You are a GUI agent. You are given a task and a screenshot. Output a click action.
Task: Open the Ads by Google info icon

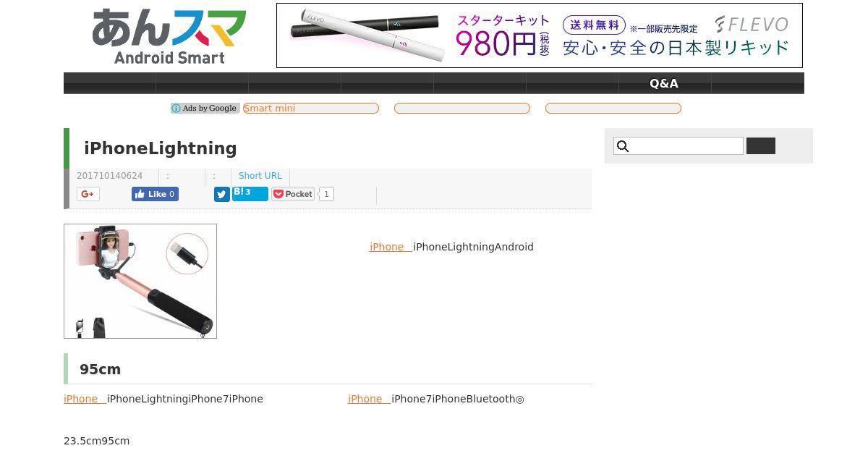[176, 109]
